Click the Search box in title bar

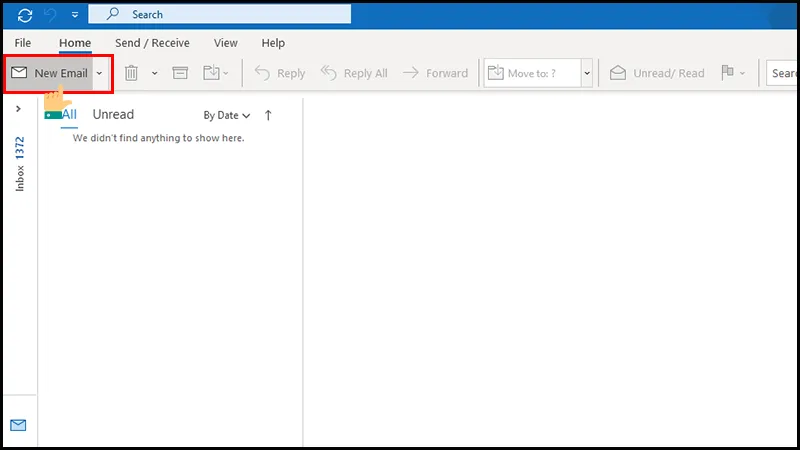[x=220, y=14]
